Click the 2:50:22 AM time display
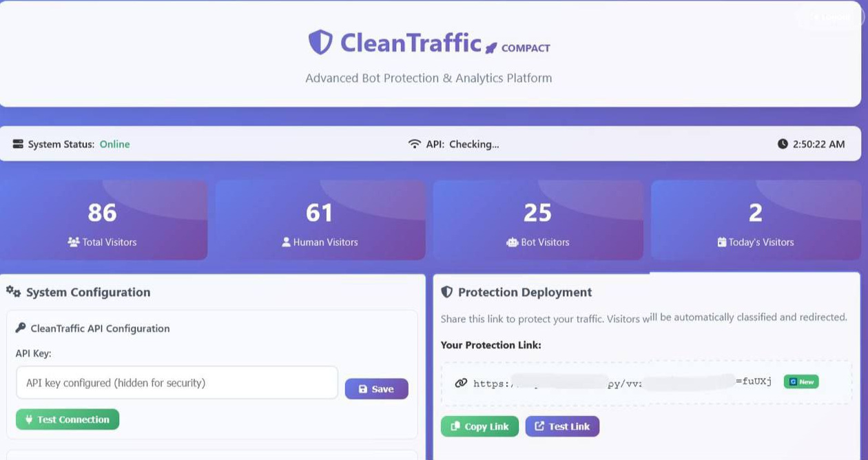 point(818,144)
